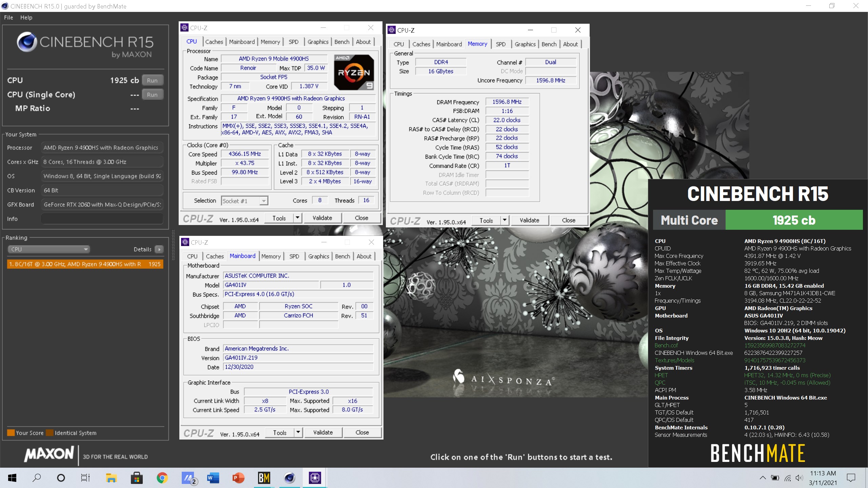The width and height of the screenshot is (868, 488).
Task: Open battery status tray icon
Action: [775, 478]
